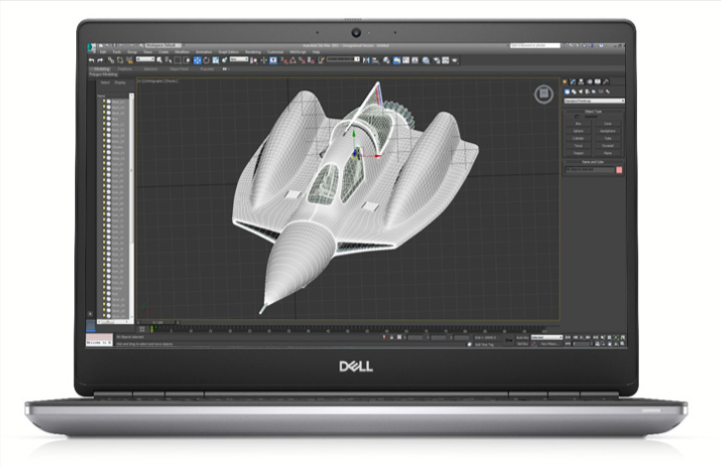This screenshot has width=721, height=467.
Task: Open the Edit menu
Action: point(103,52)
